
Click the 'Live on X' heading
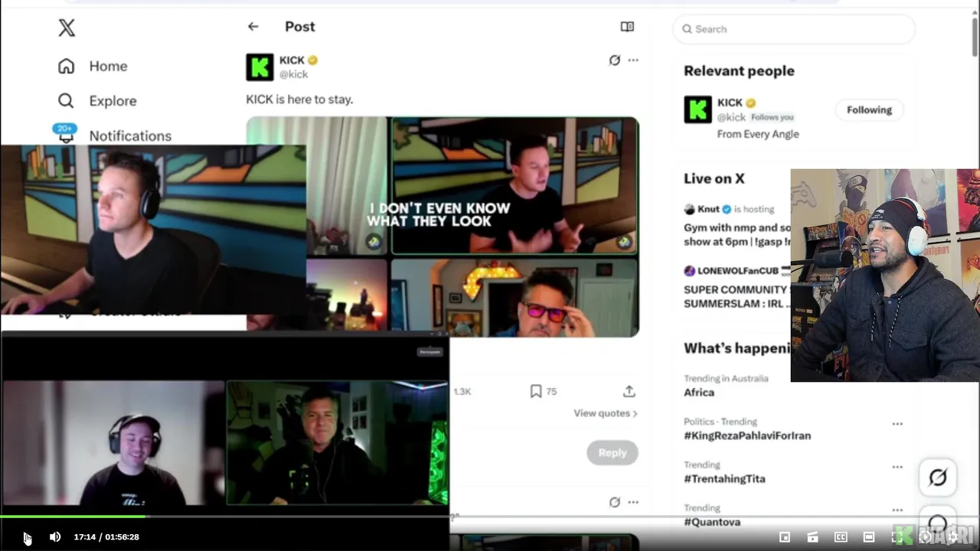click(714, 178)
